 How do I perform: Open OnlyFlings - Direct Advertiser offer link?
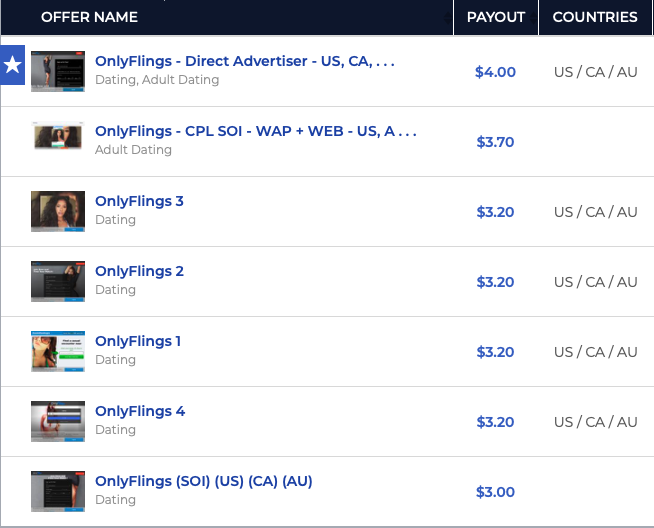coord(245,61)
